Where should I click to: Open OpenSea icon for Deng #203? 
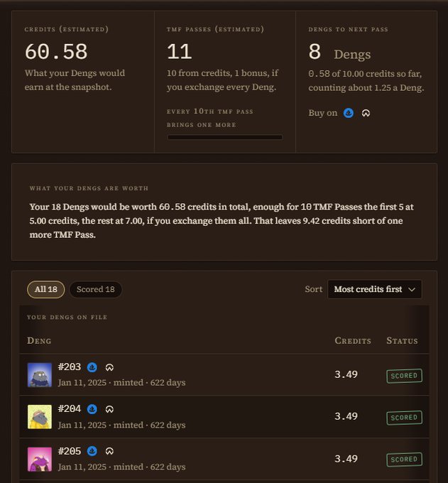click(x=92, y=367)
